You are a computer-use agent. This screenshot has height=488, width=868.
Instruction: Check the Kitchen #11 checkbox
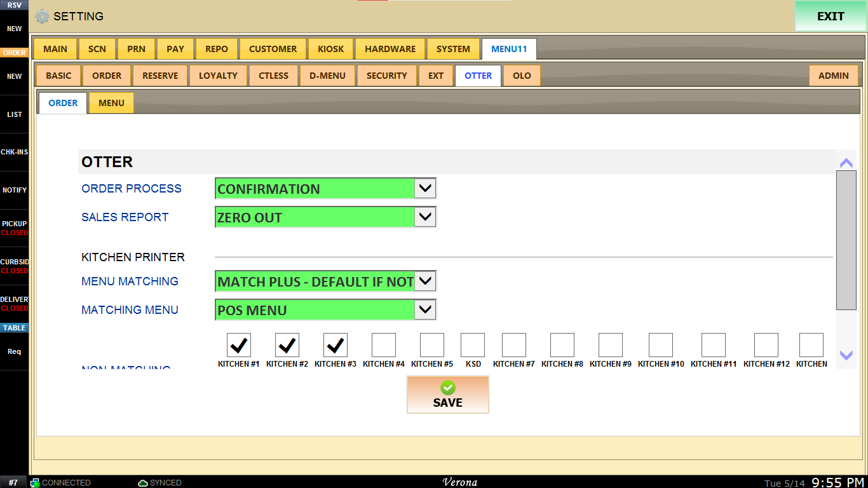click(x=714, y=345)
